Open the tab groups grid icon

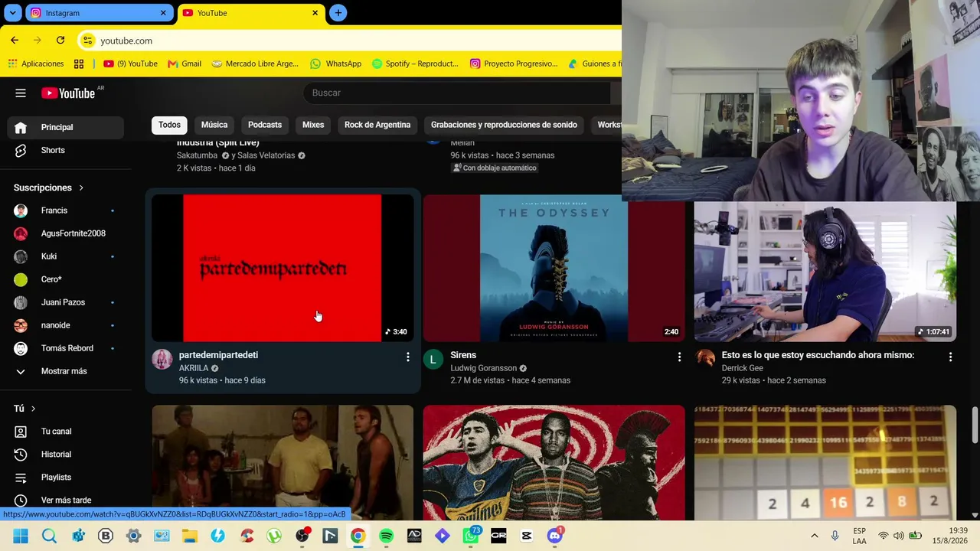click(x=79, y=64)
